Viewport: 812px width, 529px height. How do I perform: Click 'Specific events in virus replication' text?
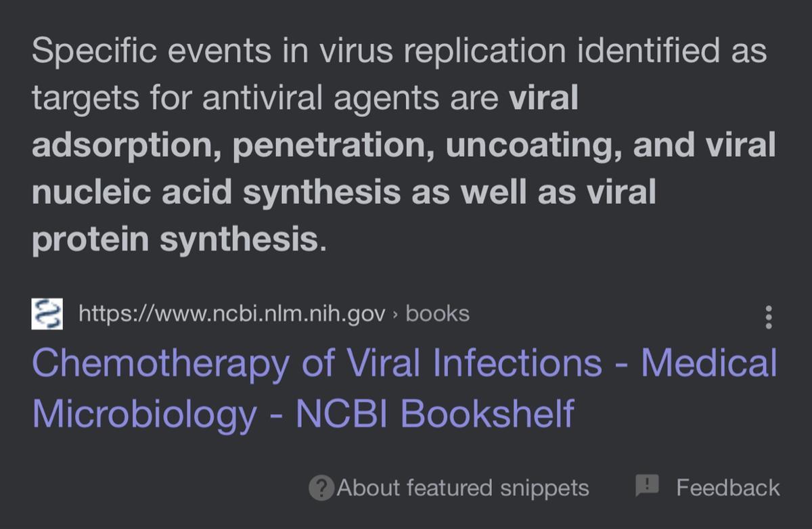pos(298,52)
